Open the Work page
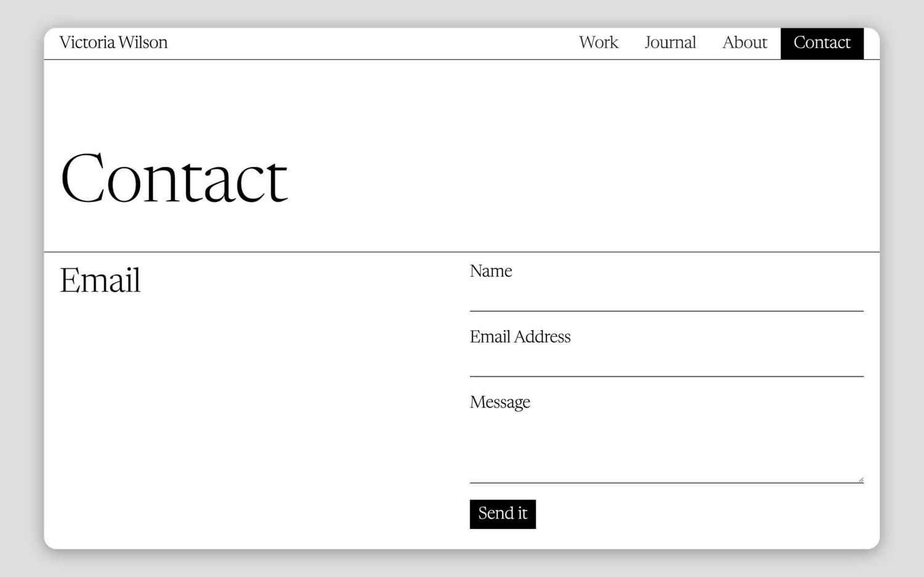This screenshot has width=924, height=577. [598, 42]
